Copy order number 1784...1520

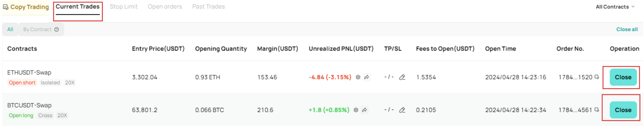[597, 77]
